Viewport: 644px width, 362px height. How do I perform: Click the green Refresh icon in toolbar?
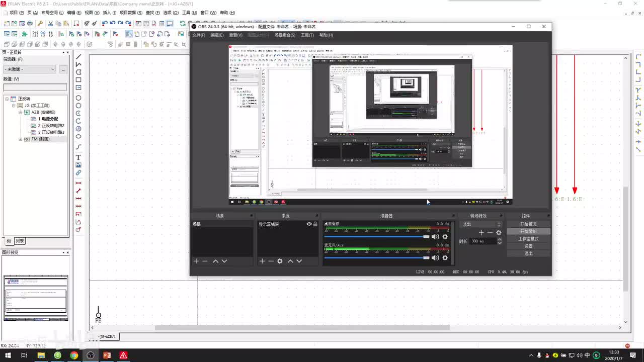tap(182, 24)
